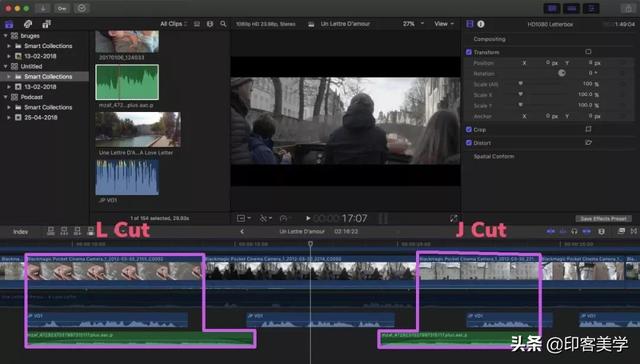Click the playhead marker on timeline ruler
The width and height of the screenshot is (640, 364).
310,244
